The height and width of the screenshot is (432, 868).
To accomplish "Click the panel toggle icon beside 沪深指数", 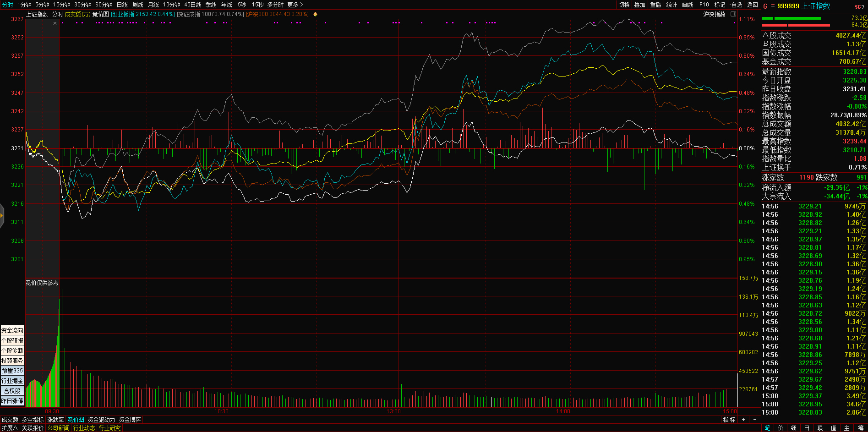I will [733, 14].
